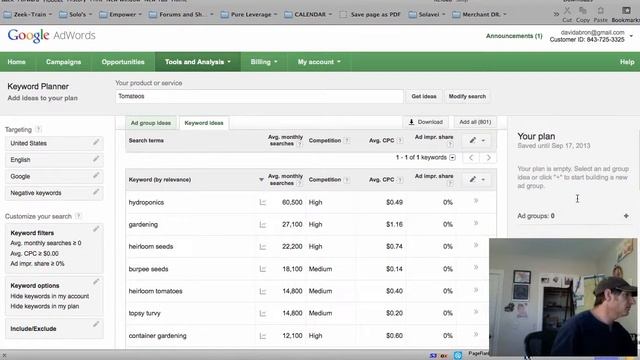This screenshot has width=640, height=360.
Task: Open Campaigns tab
Action: click(x=63, y=62)
